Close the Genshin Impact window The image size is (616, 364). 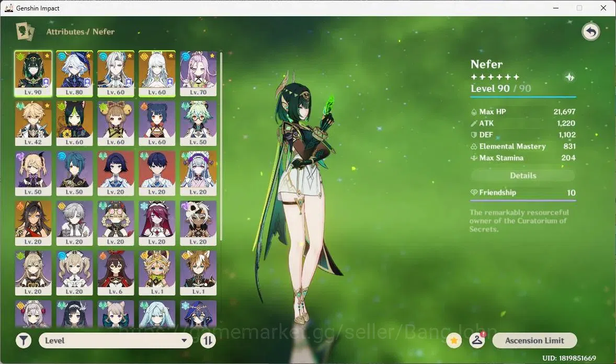click(x=603, y=8)
